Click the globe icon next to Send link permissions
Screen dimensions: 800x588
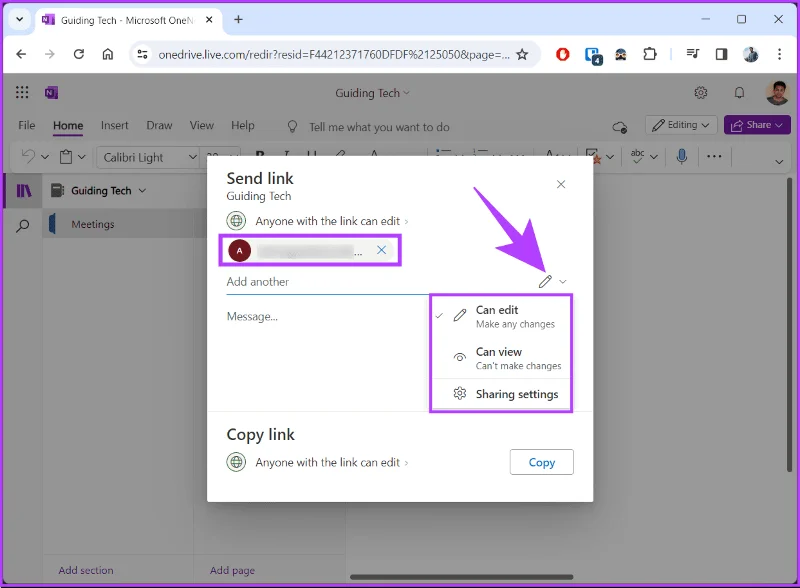point(236,221)
